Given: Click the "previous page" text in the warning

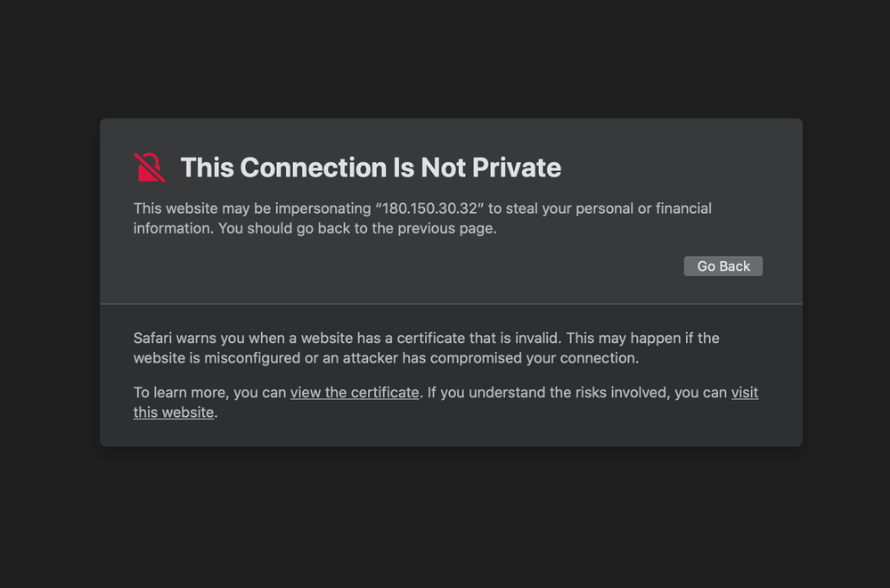Looking at the screenshot, I should 445,228.
